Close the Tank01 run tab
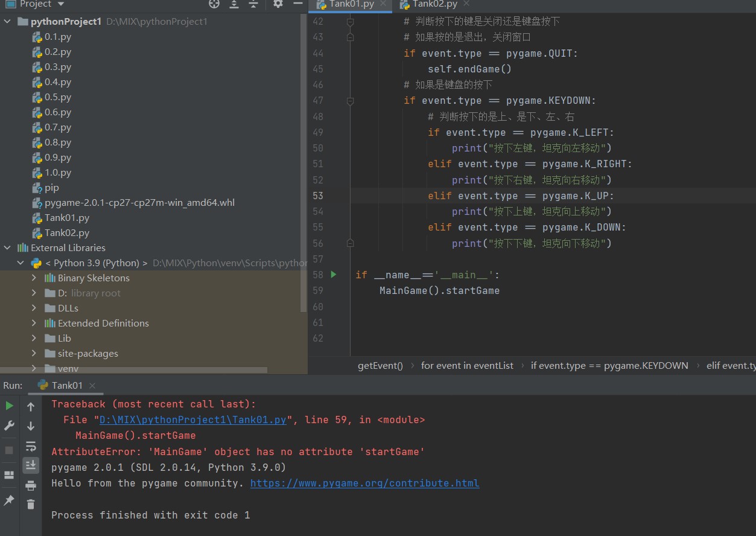The width and height of the screenshot is (756, 536). 92,386
